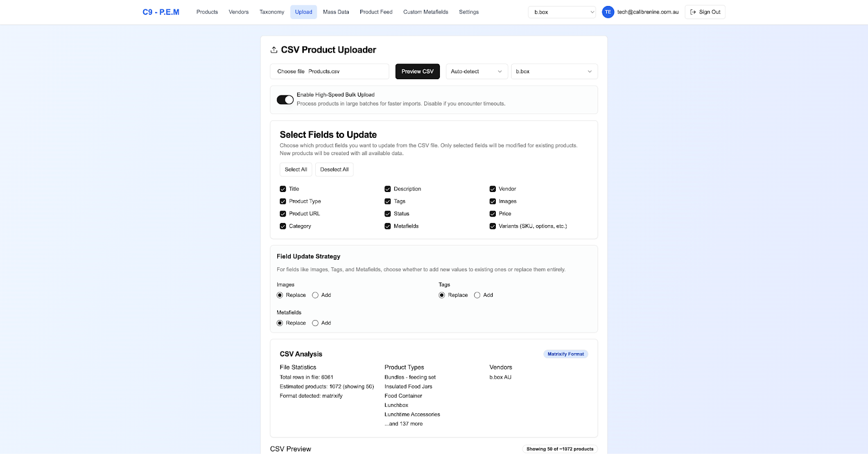Click the upload icon beside CSV Product Uploader
Screen dimensions: 868x454
click(274, 50)
